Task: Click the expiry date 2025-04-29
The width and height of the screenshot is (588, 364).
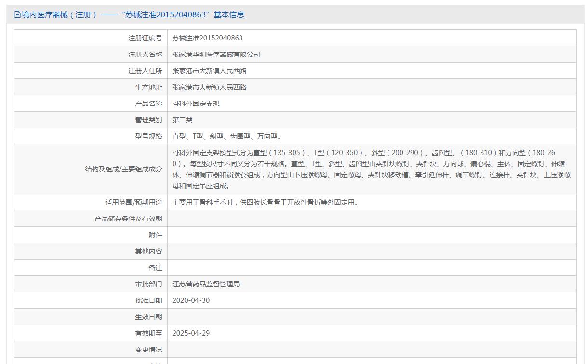Action: click(x=191, y=333)
